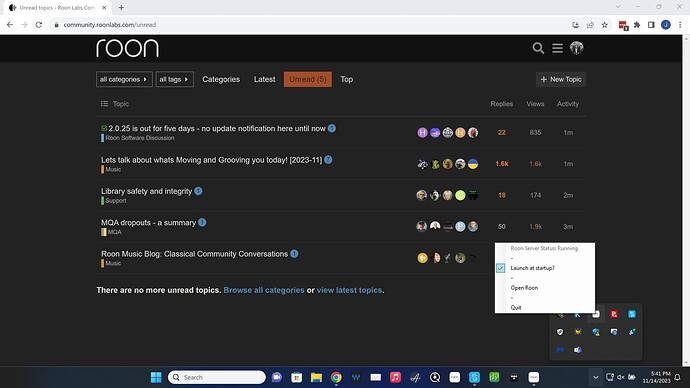Click light blue P avatar in MQA dropouts row
The height and width of the screenshot is (388, 690).
tap(460, 227)
